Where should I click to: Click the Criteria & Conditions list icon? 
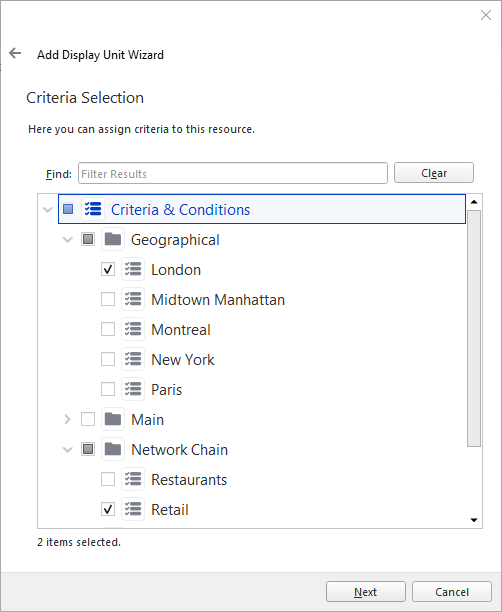93,209
